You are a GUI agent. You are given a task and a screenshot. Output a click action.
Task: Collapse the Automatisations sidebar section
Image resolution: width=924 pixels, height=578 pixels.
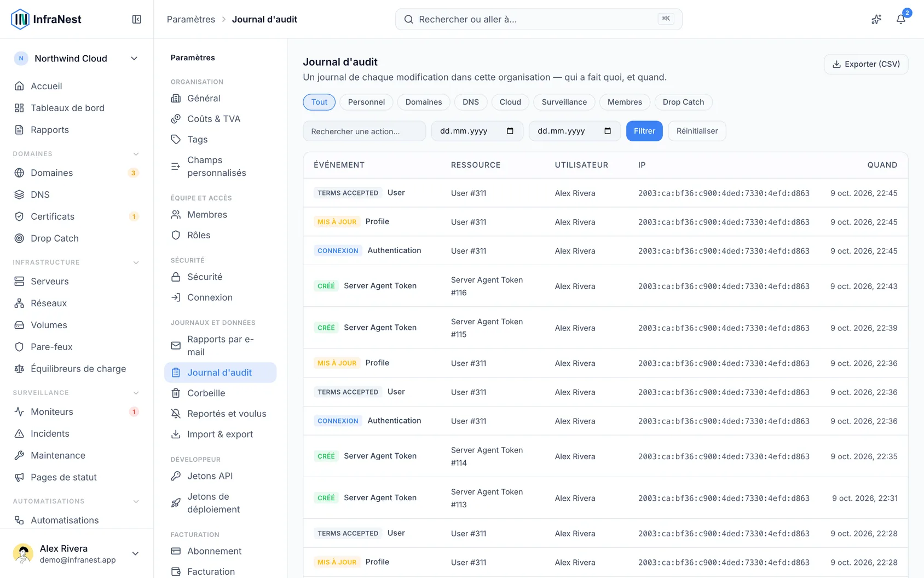click(136, 501)
